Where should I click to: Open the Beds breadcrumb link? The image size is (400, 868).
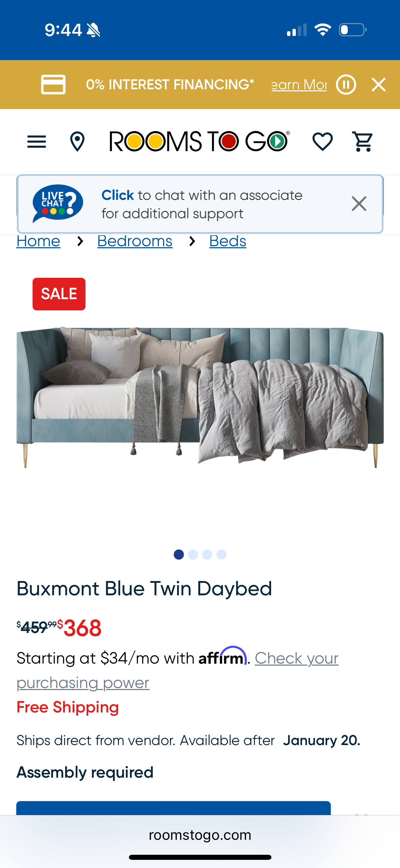tap(228, 241)
